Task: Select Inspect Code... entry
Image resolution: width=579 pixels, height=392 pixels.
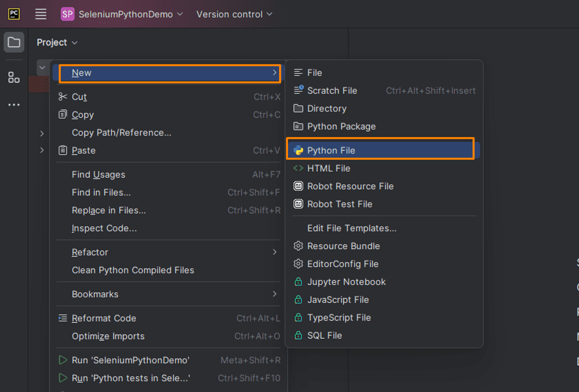Action: [169, 228]
